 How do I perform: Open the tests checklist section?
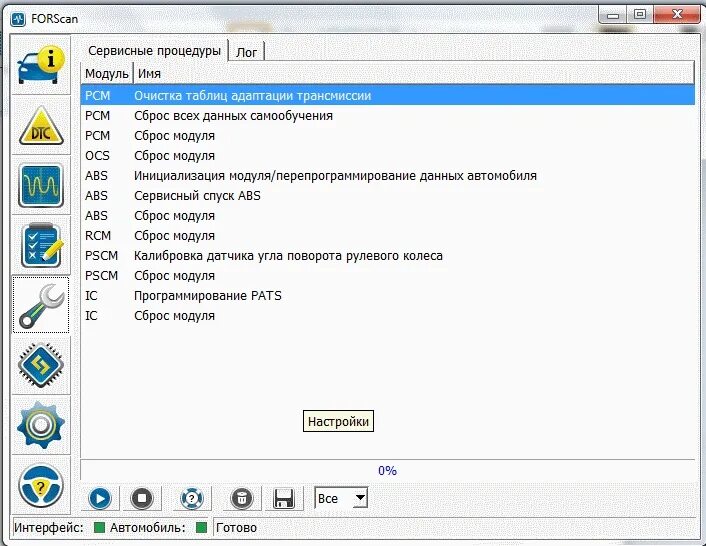pos(41,245)
